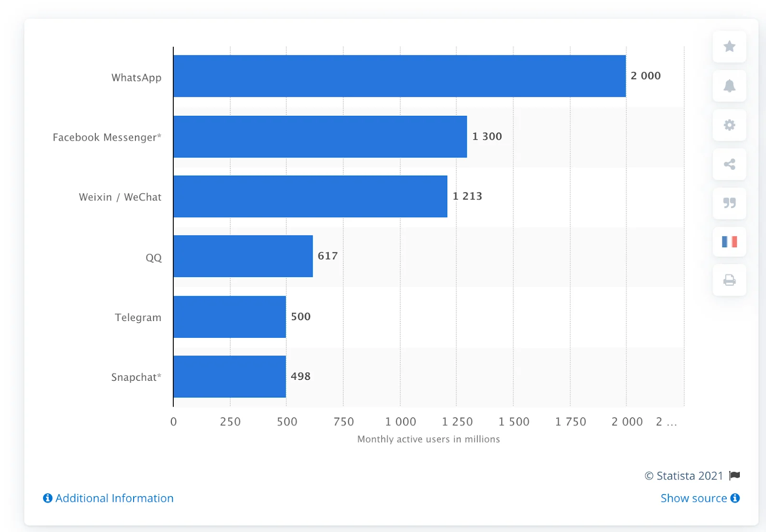Click the Monthly active users axis title
The image size is (766, 532).
tap(428, 439)
